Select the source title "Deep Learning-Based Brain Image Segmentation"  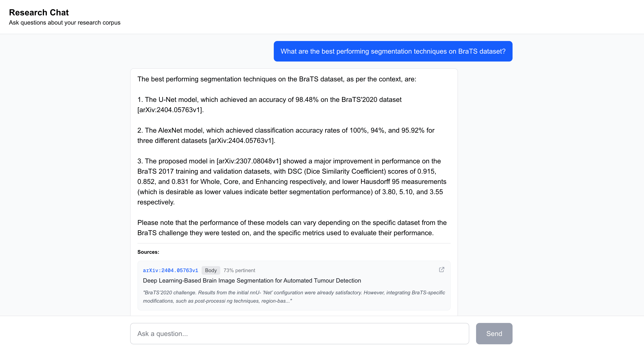pos(252,280)
